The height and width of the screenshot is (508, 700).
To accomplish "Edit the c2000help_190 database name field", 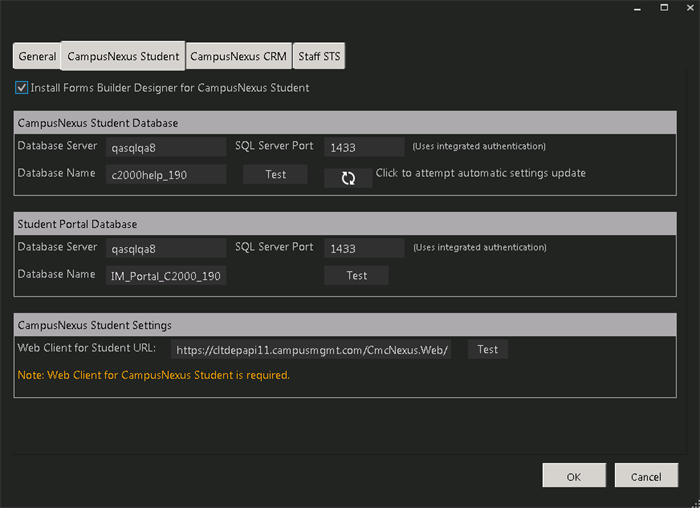I will pyautogui.click(x=166, y=175).
